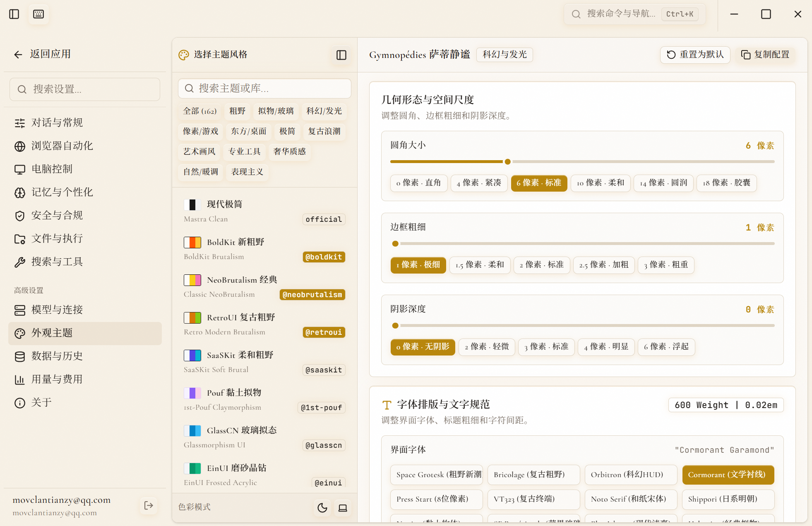Log out using the exit icon
The width and height of the screenshot is (812, 526).
(149, 505)
